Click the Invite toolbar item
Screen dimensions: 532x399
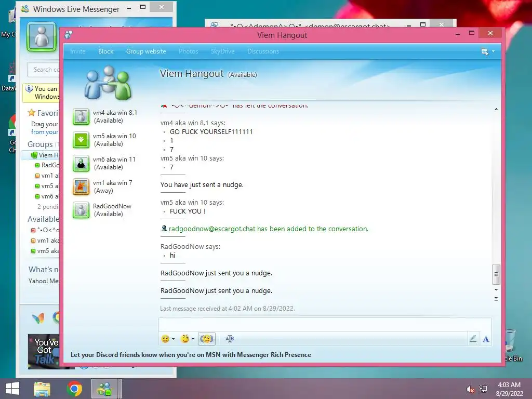point(78,51)
